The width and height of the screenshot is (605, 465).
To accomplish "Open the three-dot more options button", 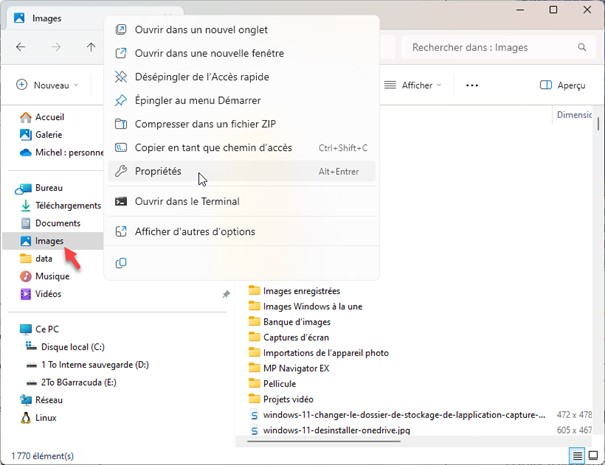I will [x=472, y=86].
